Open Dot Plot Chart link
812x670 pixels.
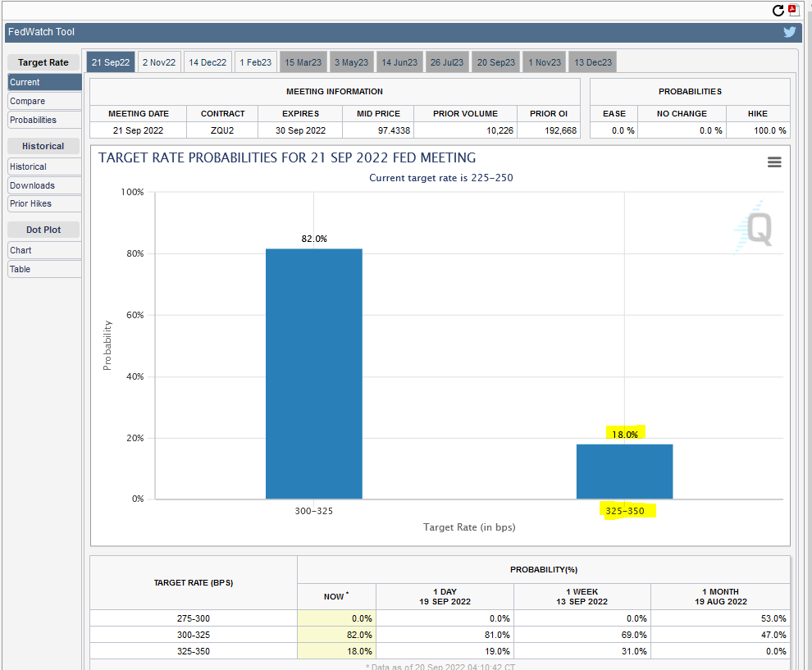(44, 250)
